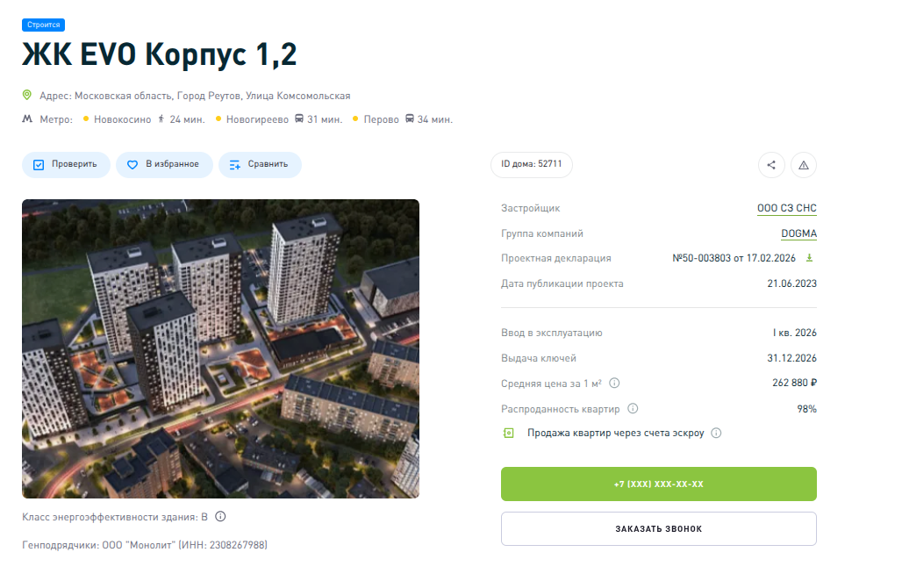Show info about average price per m²
The width and height of the screenshot is (902, 588).
coord(614,384)
